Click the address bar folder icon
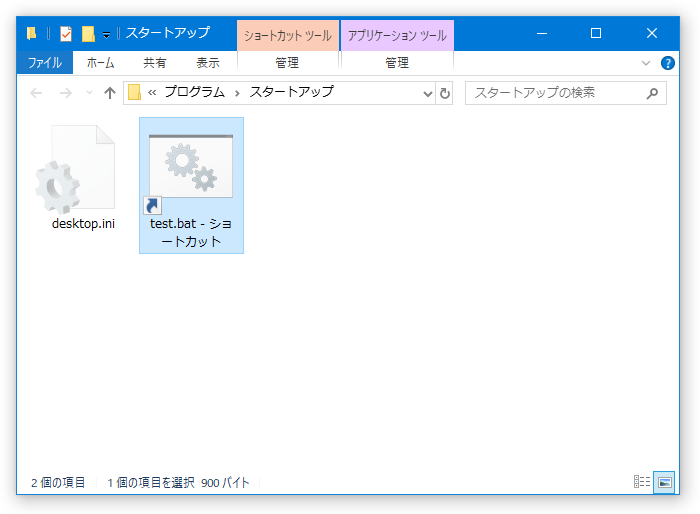 pos(134,92)
